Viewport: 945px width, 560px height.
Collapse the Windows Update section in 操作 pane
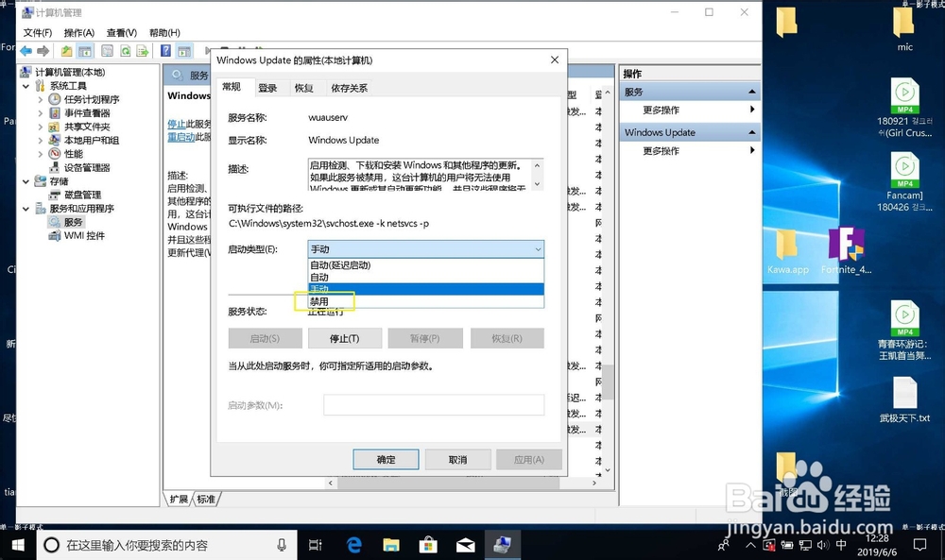(x=753, y=132)
